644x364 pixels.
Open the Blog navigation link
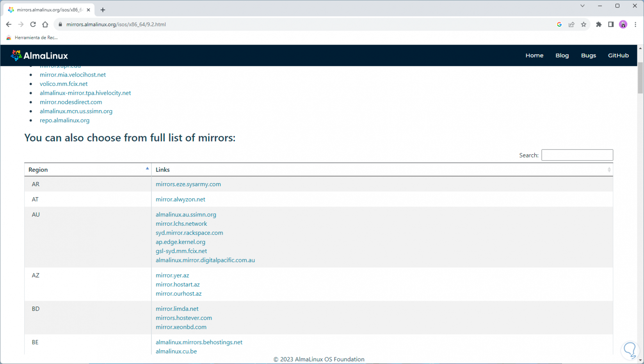pos(562,55)
